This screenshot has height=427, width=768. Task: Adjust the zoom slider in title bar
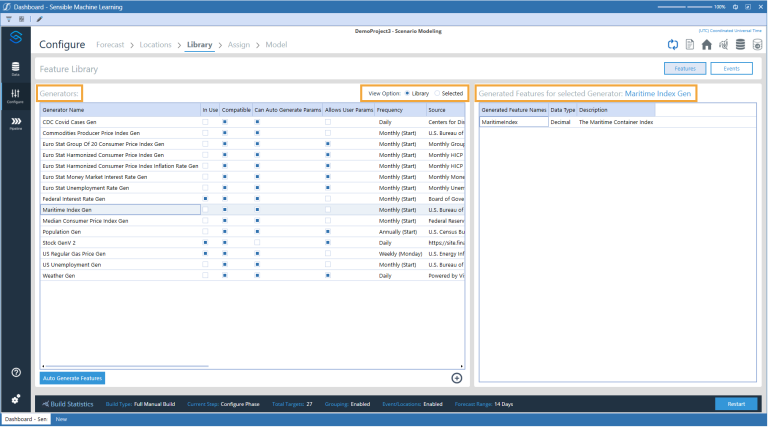[x=691, y=6]
